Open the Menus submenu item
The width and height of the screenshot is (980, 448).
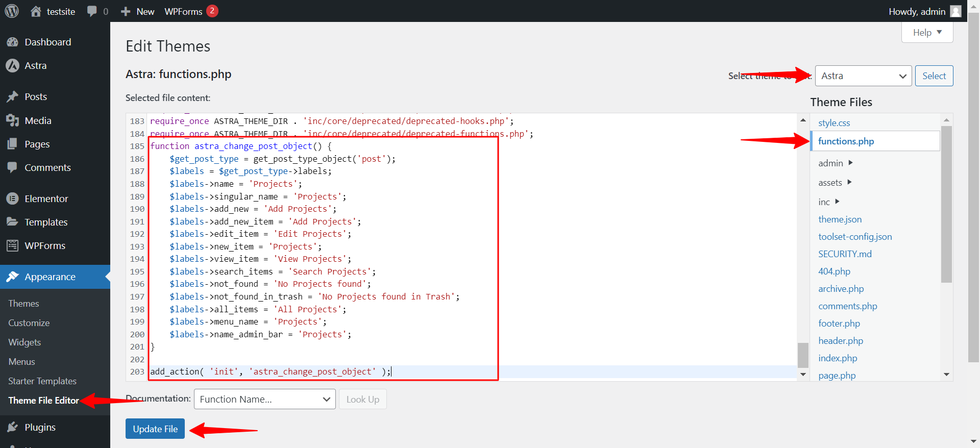click(x=22, y=362)
